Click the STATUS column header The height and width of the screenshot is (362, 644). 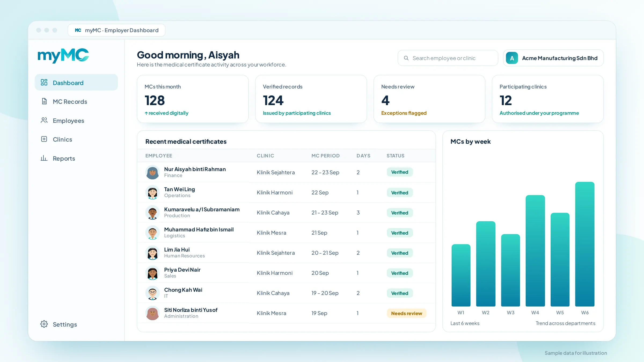tap(396, 156)
